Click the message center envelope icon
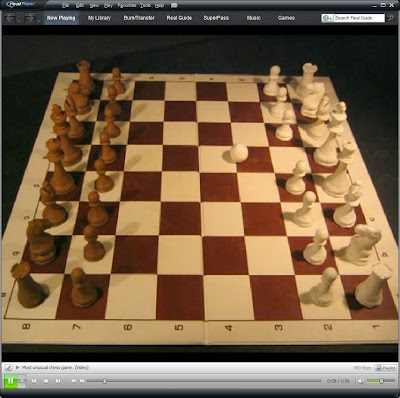 coord(174,6)
